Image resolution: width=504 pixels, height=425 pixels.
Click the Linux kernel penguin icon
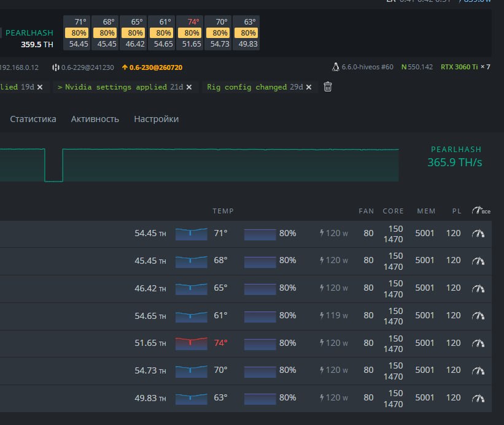tap(336, 67)
